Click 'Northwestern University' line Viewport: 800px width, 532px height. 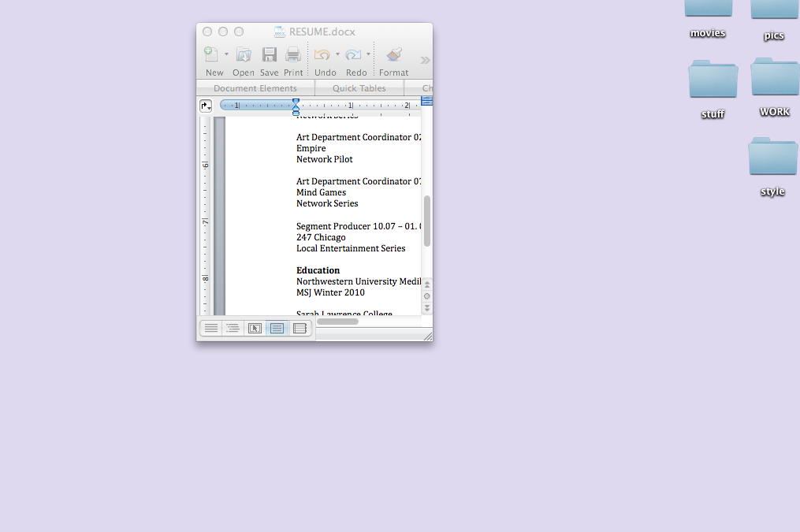coord(359,281)
